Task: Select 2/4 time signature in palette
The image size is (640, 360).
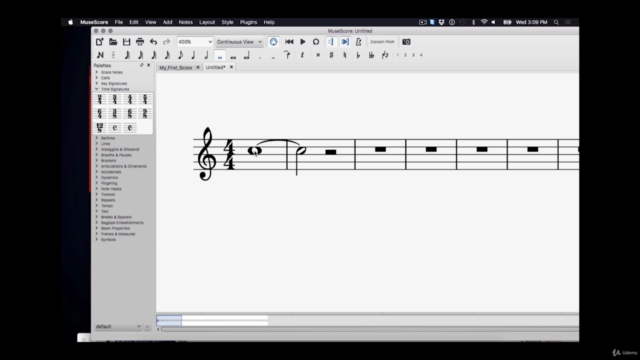Action: pyautogui.click(x=100, y=99)
